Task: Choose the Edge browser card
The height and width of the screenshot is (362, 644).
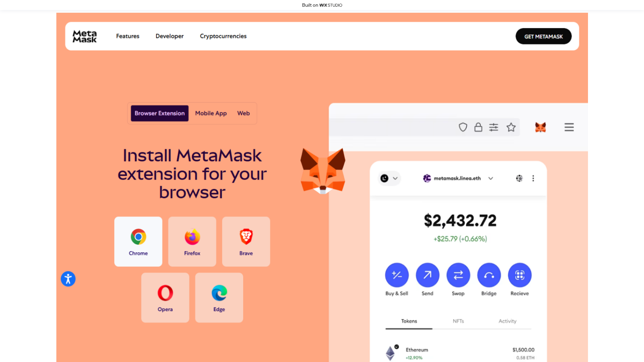Action: click(x=219, y=298)
